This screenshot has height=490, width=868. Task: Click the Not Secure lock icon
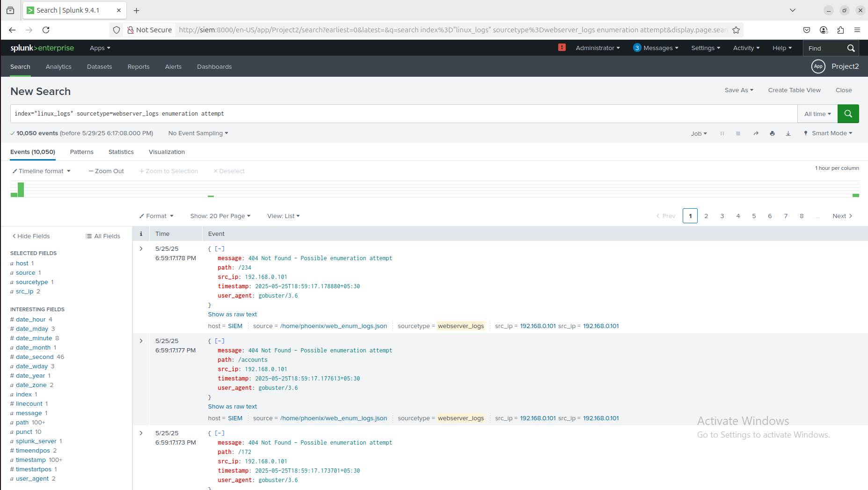coord(131,30)
